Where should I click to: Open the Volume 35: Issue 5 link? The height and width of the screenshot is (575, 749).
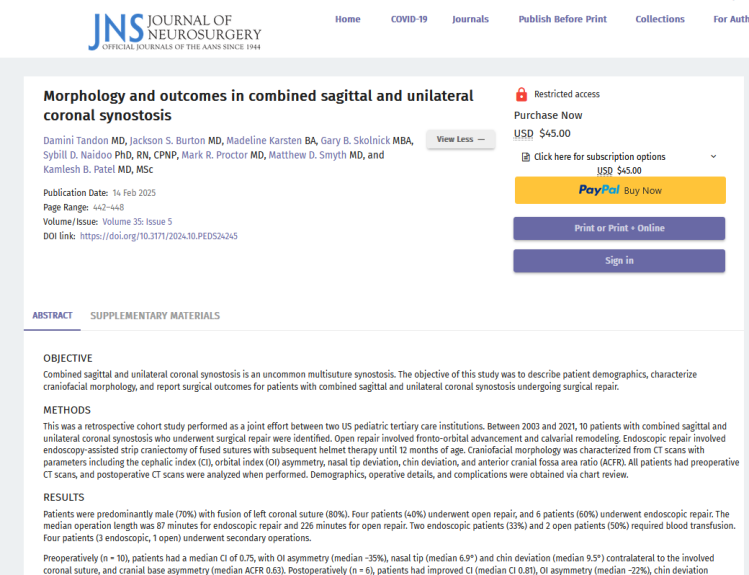(x=137, y=222)
